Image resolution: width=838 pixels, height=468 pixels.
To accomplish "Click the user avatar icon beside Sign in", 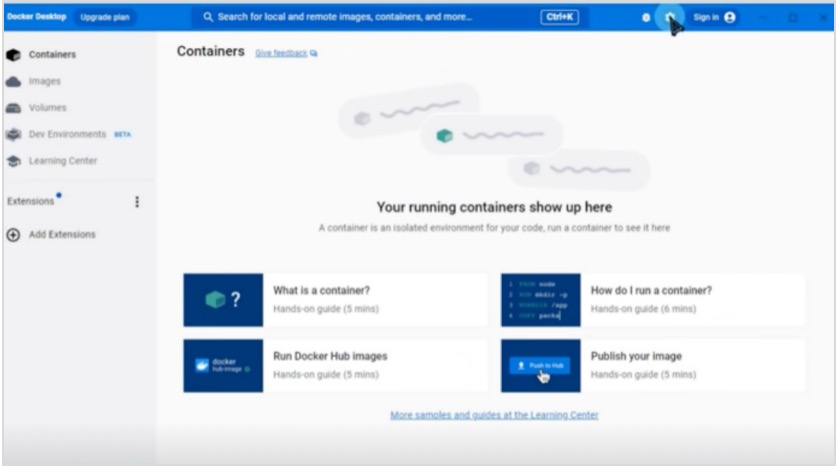I will [730, 18].
